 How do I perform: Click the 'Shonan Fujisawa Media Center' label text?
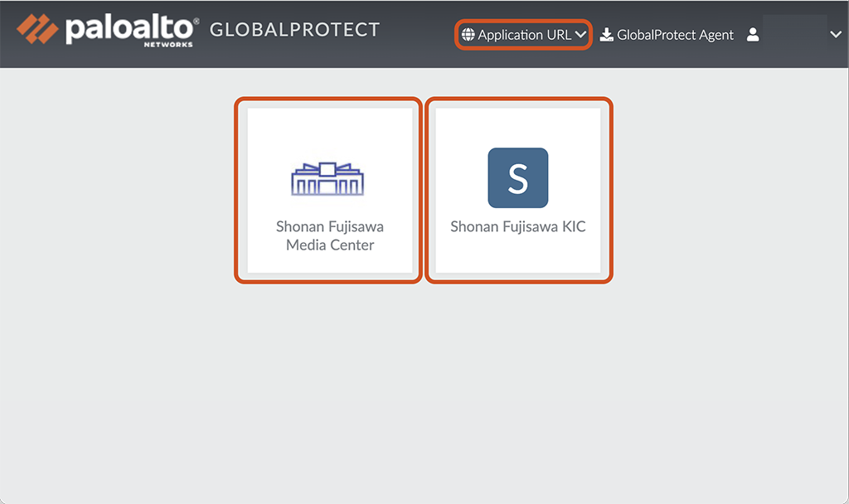[x=330, y=235]
